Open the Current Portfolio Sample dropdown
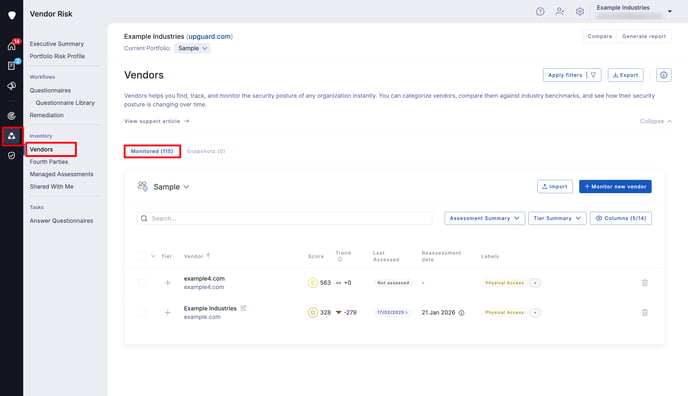Viewport: 688px width, 396px height. (x=192, y=48)
